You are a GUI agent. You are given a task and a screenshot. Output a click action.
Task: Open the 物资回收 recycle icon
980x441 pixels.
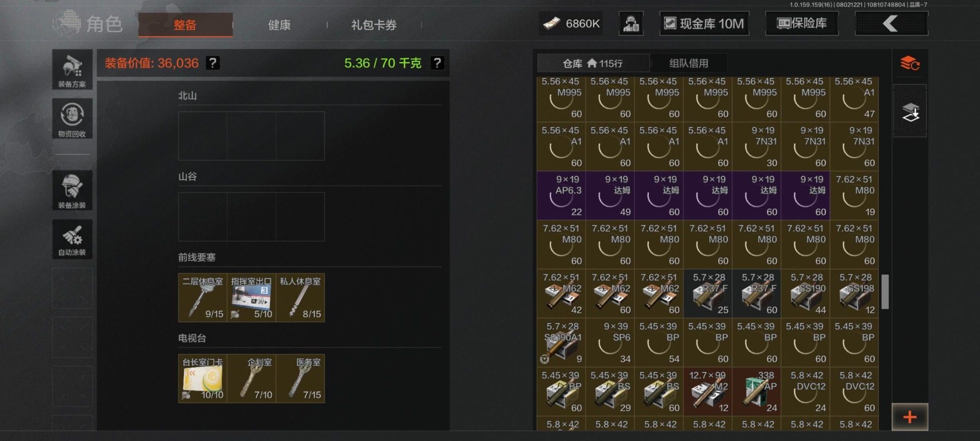click(x=72, y=118)
